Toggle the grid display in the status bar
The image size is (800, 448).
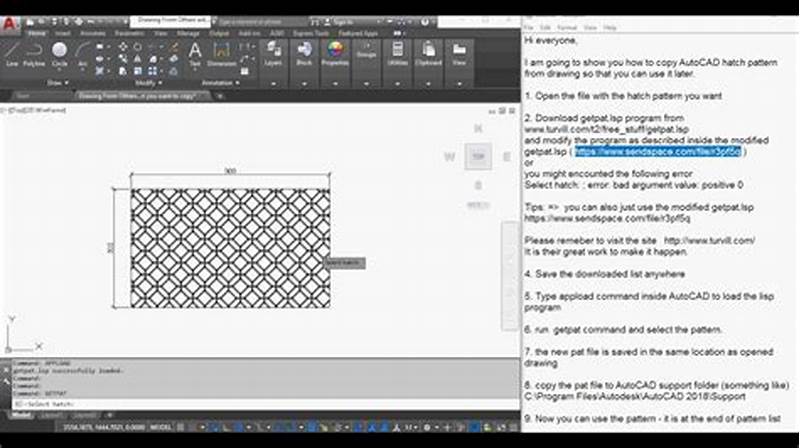coord(180,428)
